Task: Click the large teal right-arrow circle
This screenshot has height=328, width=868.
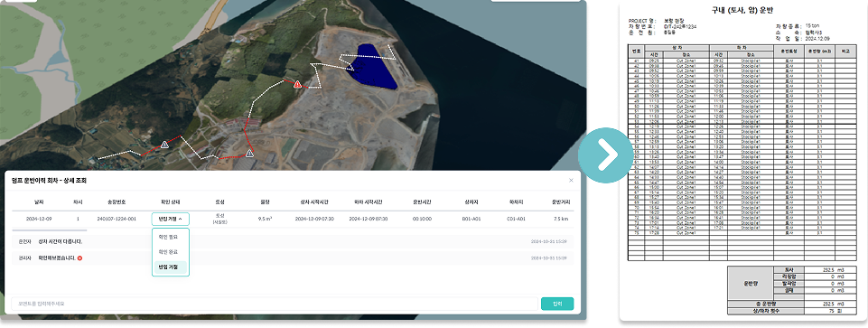Action: tap(605, 155)
